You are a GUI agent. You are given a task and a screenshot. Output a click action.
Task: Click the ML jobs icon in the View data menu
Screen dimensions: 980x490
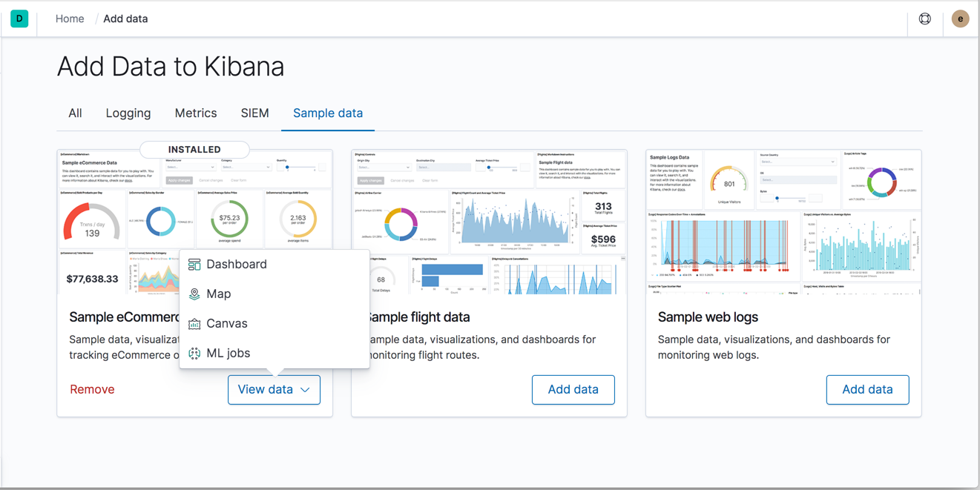[193, 353]
